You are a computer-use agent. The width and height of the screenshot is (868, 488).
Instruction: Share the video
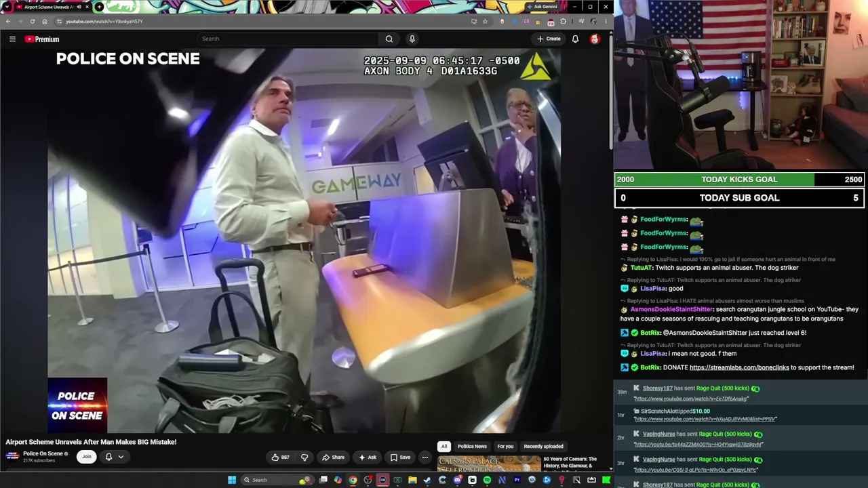[x=333, y=457]
